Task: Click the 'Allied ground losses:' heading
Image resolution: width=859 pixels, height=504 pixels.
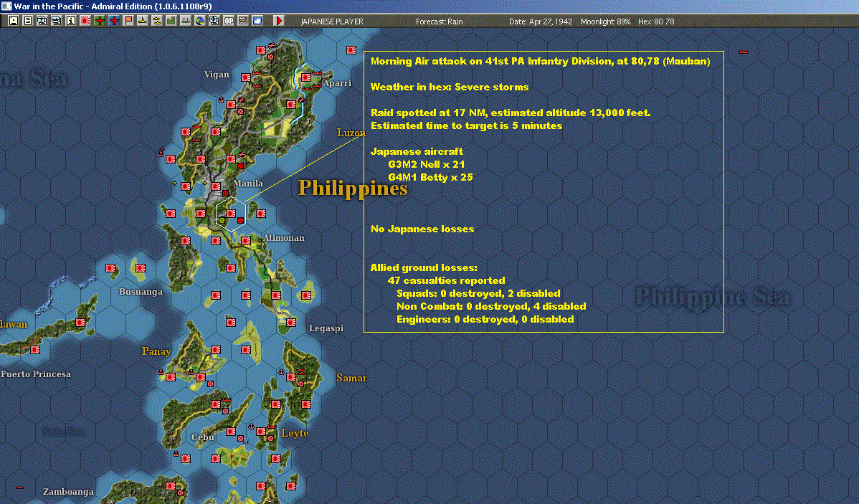Action: coord(424,268)
